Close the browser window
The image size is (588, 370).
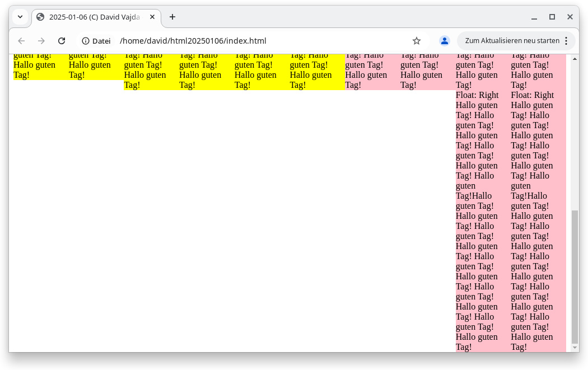point(570,17)
